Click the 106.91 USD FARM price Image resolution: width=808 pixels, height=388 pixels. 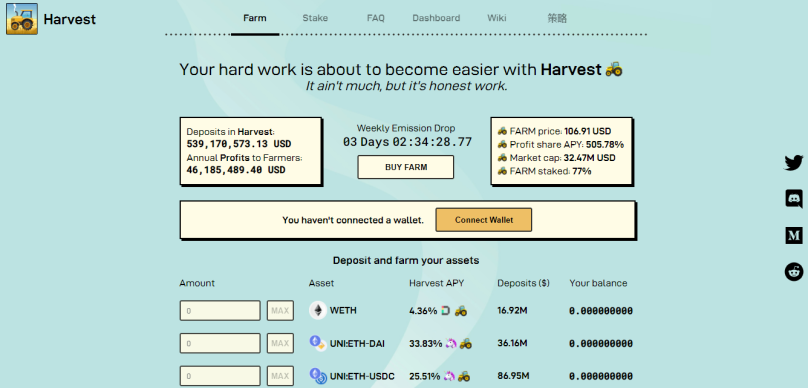[588, 131]
